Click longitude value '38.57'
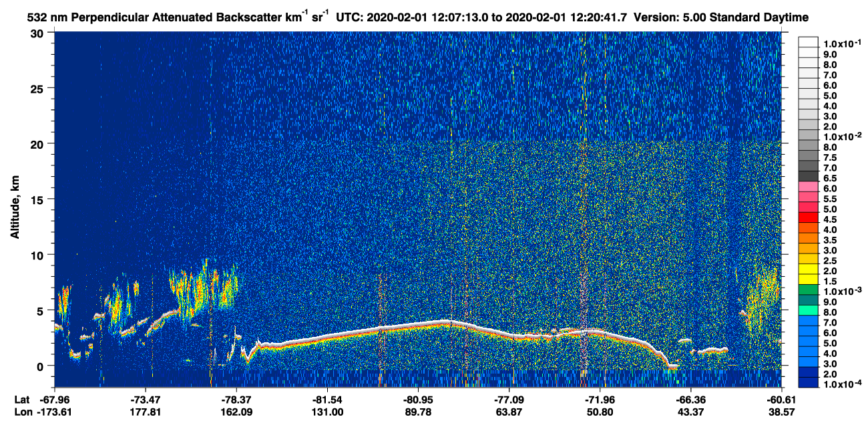This screenshot has height=445, width=868. pos(781,412)
